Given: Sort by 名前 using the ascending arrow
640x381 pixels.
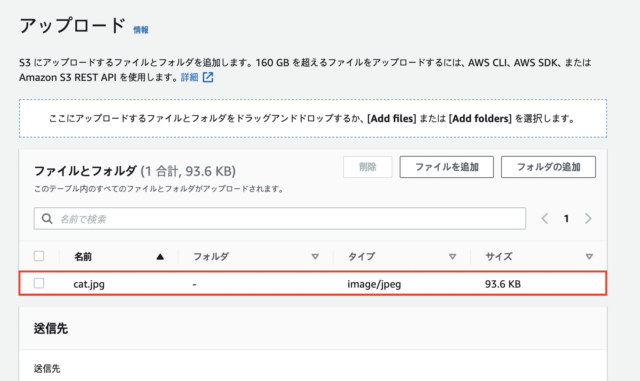Looking at the screenshot, I should tap(160, 257).
